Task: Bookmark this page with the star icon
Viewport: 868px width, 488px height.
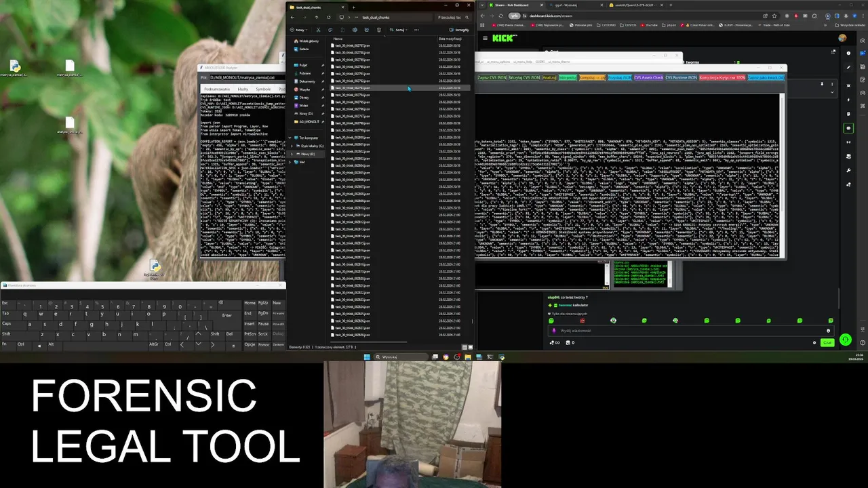Action: coord(774,16)
